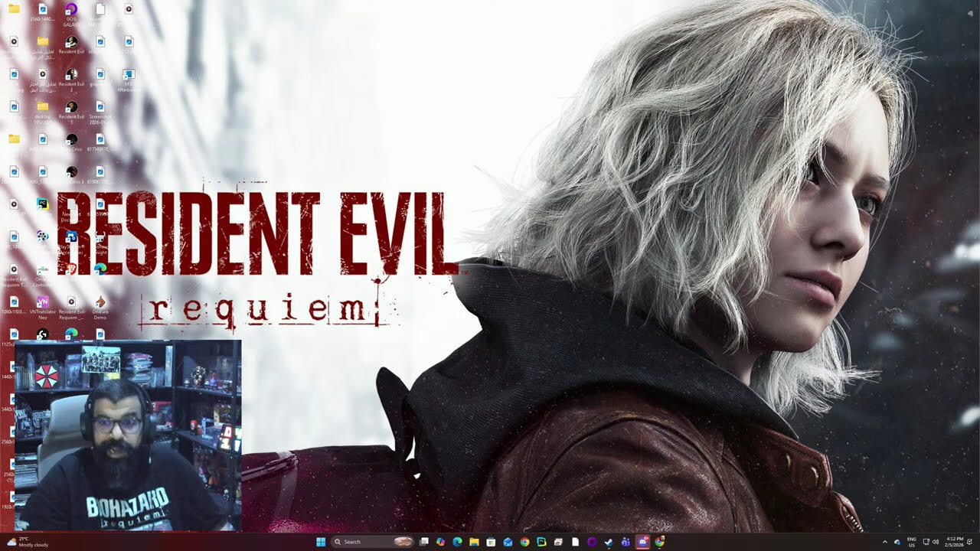The height and width of the screenshot is (551, 980).
Task: Launch the Hollow Knight desktop shortcut
Action: 100,242
